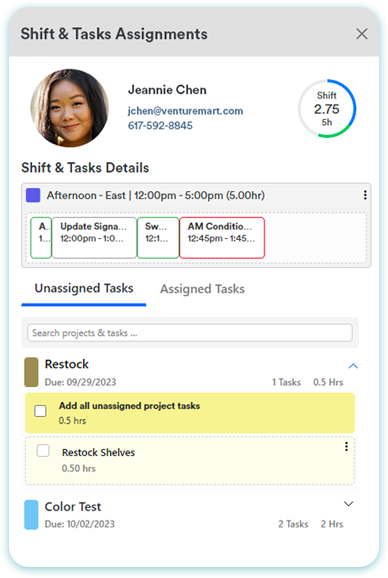Click the Shift 2.75 hours progress ring
The height and width of the screenshot is (578, 388).
pos(327,108)
